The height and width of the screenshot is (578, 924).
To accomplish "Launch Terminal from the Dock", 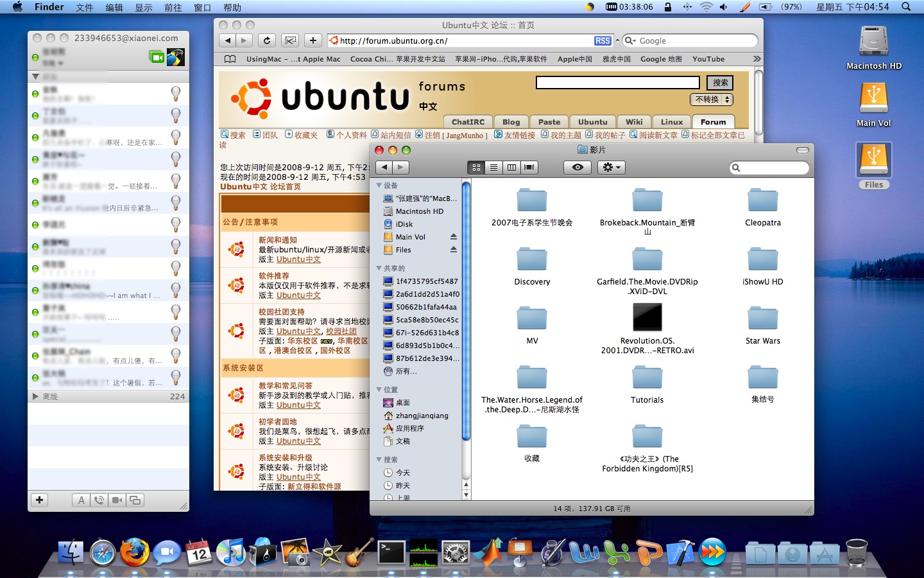I will pyautogui.click(x=391, y=552).
